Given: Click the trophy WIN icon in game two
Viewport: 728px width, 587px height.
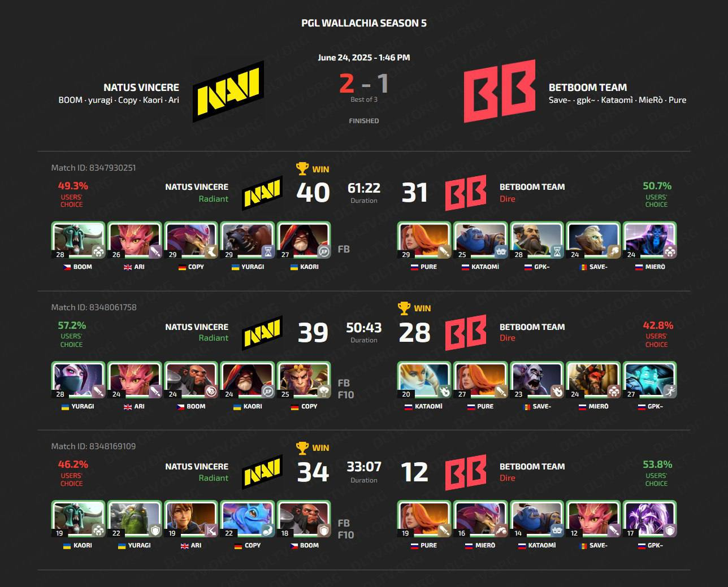Looking at the screenshot, I should 414,308.
